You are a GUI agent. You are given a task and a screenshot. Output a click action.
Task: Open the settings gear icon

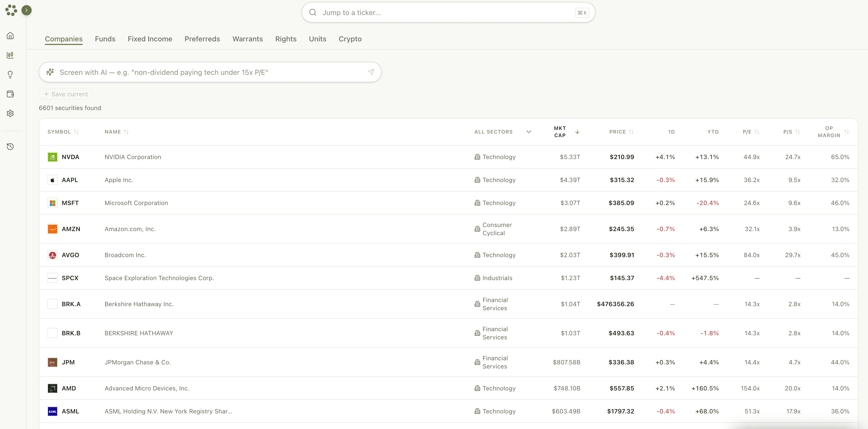click(10, 113)
